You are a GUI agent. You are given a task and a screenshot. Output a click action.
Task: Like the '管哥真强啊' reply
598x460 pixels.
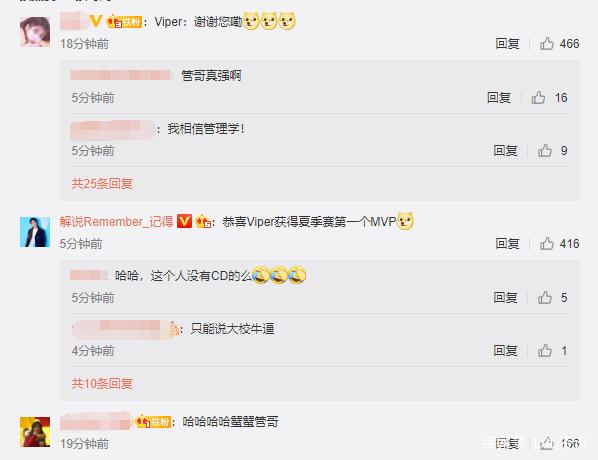pos(538,98)
